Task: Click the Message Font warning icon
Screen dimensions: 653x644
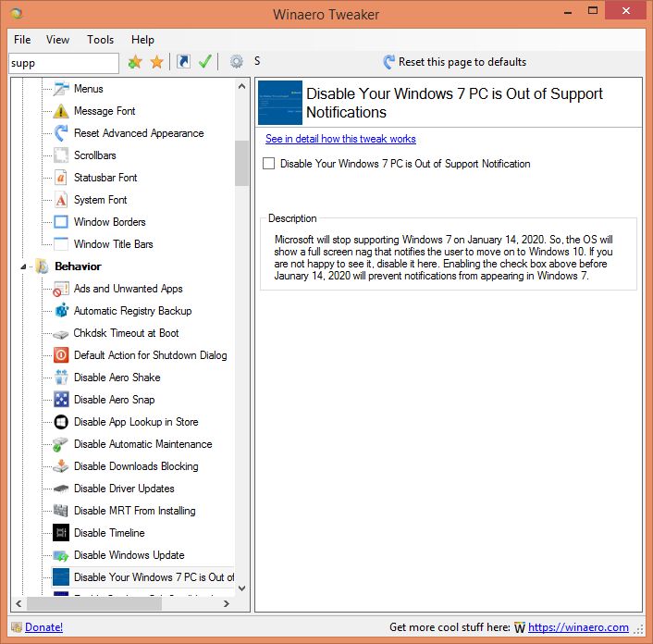Action: coord(61,111)
